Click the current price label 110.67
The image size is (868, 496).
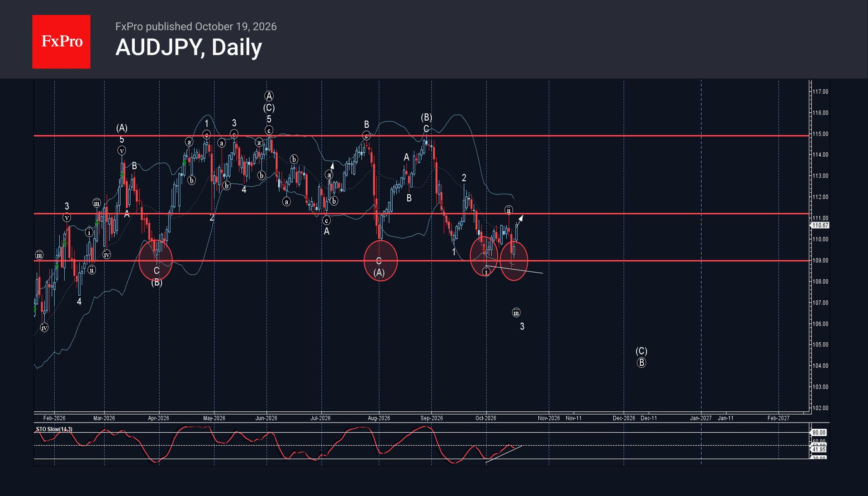coord(820,226)
